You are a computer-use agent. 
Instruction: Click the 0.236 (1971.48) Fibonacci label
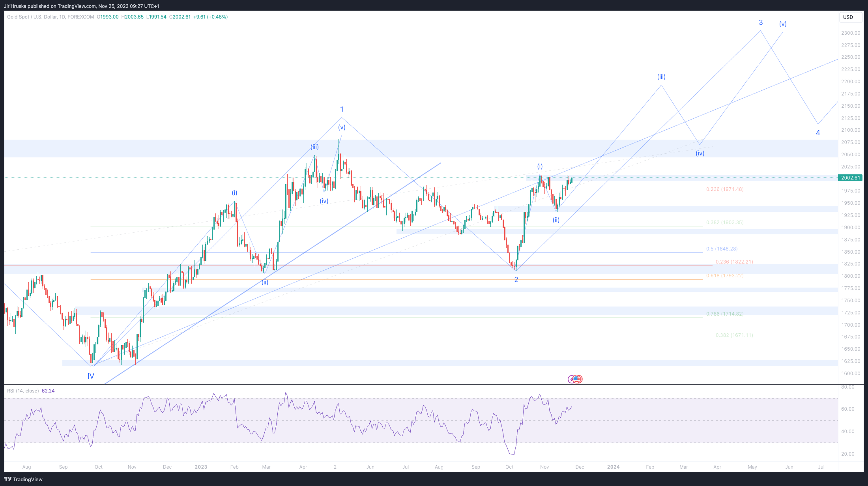coord(725,189)
